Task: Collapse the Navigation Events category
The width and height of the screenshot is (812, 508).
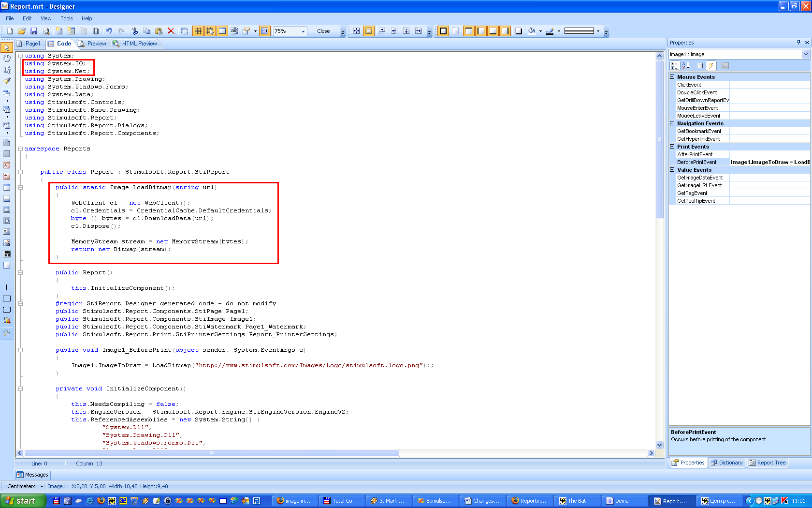Action: pos(672,123)
